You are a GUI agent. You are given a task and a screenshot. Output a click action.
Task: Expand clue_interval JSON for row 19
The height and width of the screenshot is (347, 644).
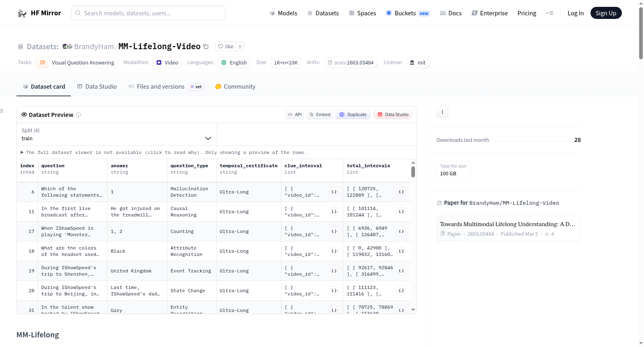click(x=334, y=271)
